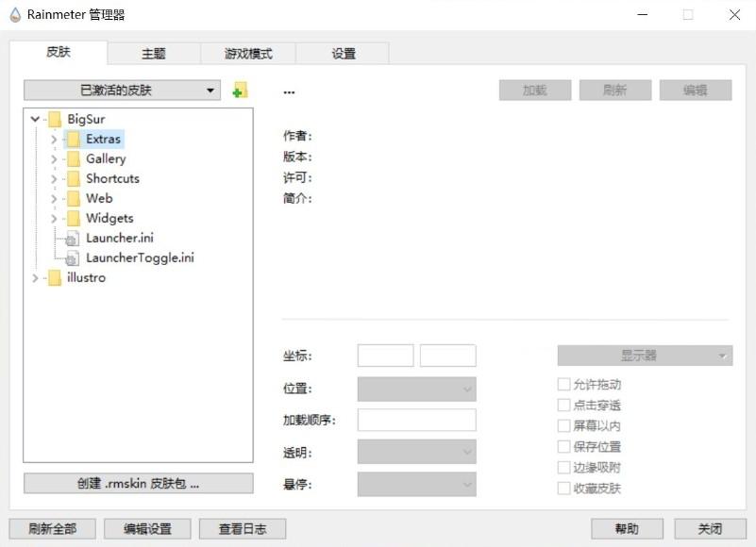This screenshot has width=756, height=547.
Task: Switch to the 皮肤 tab
Action: click(x=59, y=52)
